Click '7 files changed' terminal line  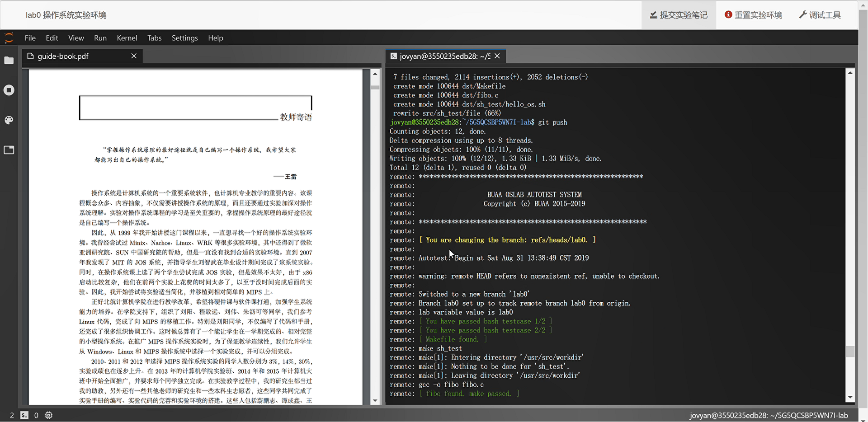tap(491, 77)
